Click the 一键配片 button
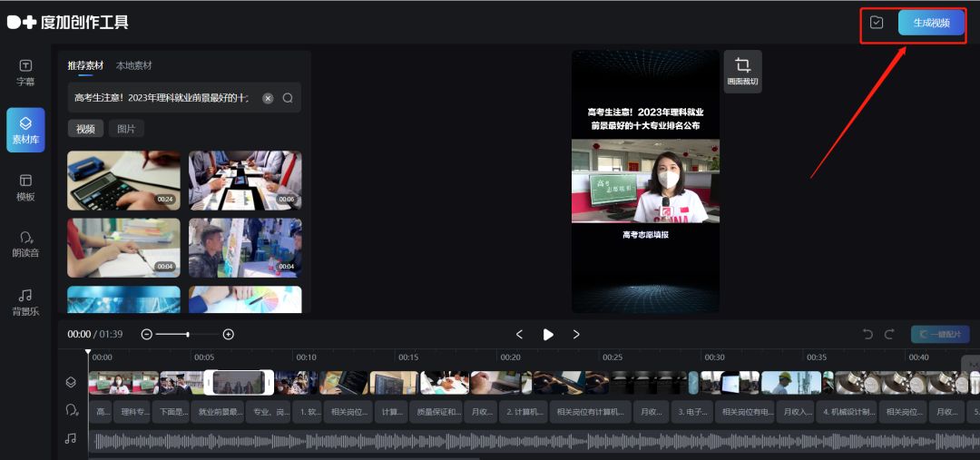 coord(940,335)
